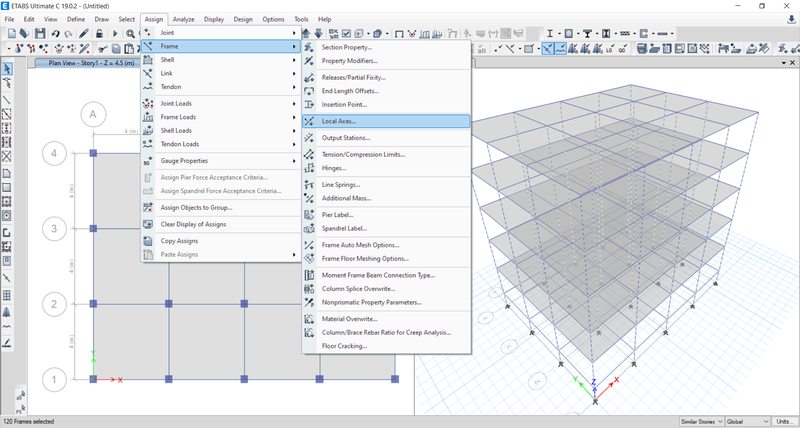Open the Similar Stories dropdown

[701, 421]
